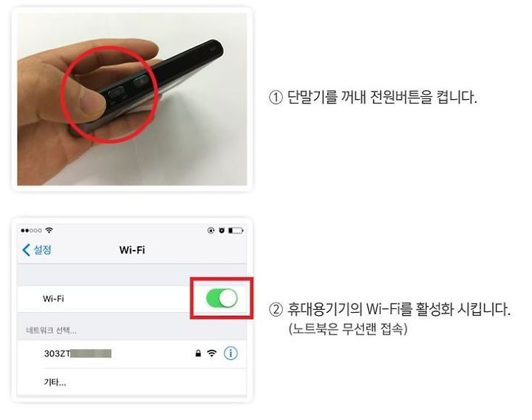Click the 노트북은 무선랜 접속 note text
Screen dimensions: 532x420
coord(348,328)
